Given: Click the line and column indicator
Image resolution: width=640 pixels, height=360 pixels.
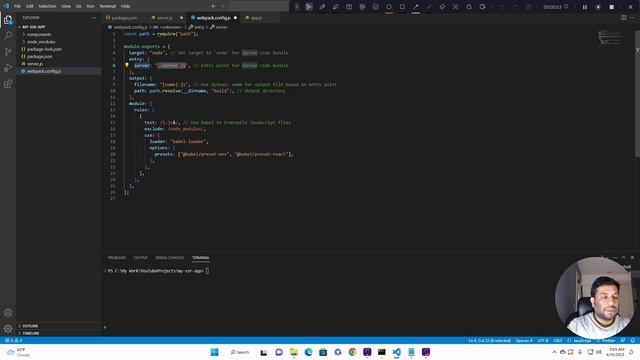Looking at the screenshot, I should 489,340.
